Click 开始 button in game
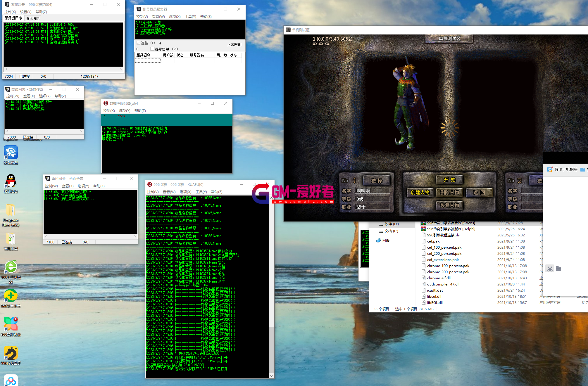588x386 pixels. pos(449,180)
